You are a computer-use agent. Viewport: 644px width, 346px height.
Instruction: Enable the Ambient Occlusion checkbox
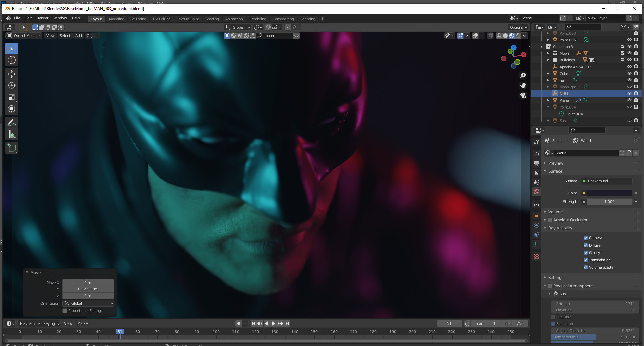tap(550, 220)
